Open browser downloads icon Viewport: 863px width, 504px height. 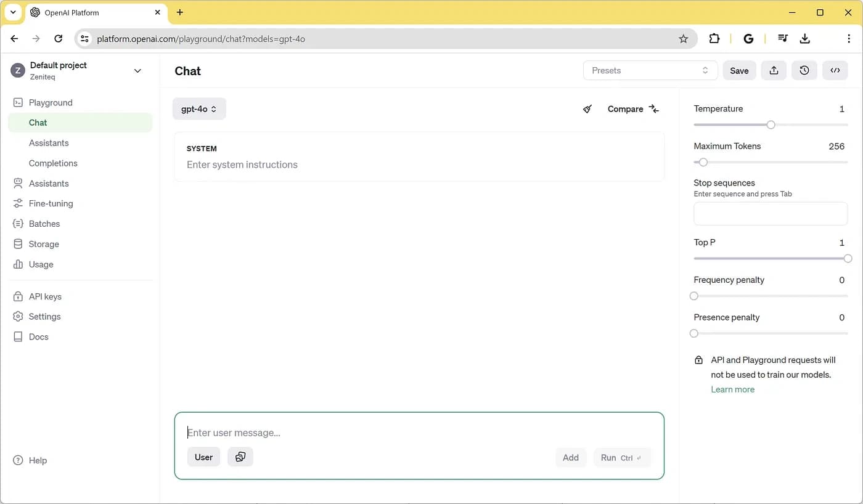[804, 38]
